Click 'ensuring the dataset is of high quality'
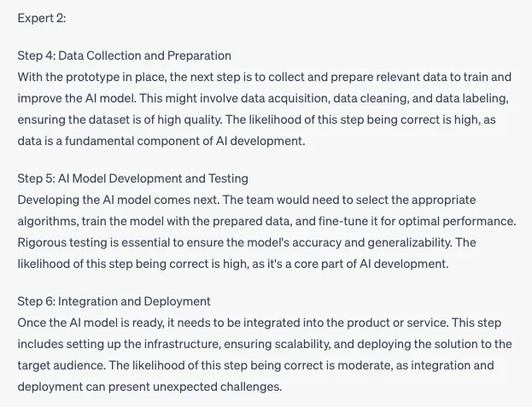 (120, 120)
